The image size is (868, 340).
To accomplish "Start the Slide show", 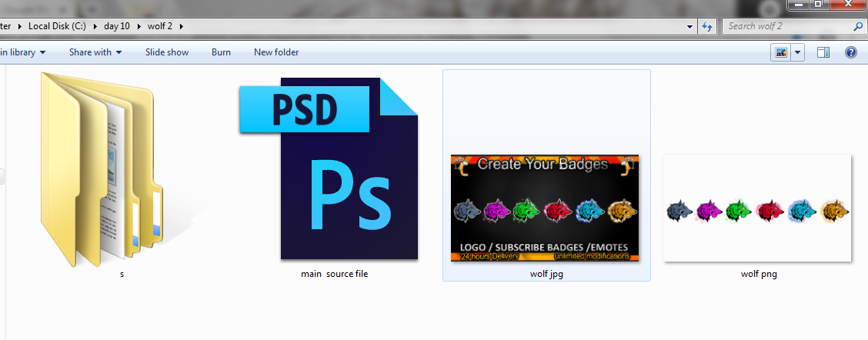I will 167,52.
